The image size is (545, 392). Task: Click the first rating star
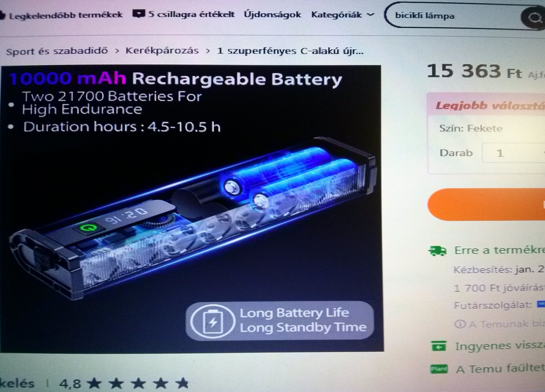[94, 383]
